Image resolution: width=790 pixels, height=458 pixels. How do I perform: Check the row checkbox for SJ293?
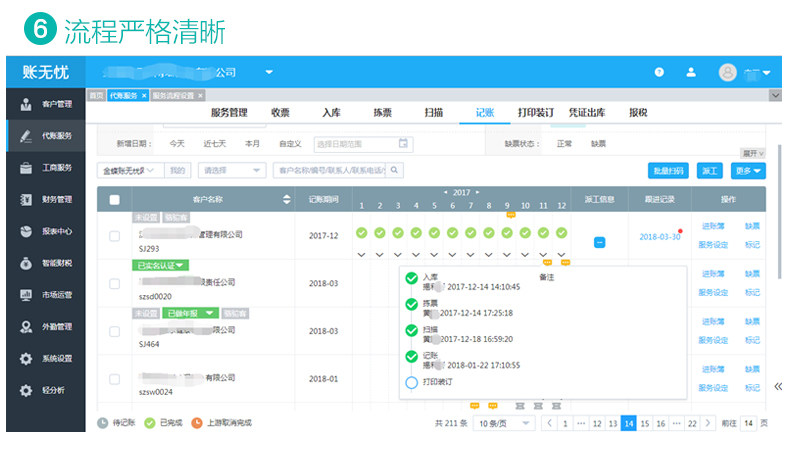[114, 236]
